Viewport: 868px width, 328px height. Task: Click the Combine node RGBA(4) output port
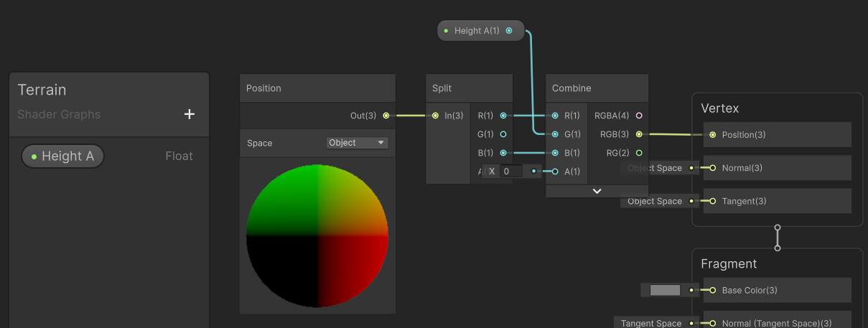click(639, 116)
